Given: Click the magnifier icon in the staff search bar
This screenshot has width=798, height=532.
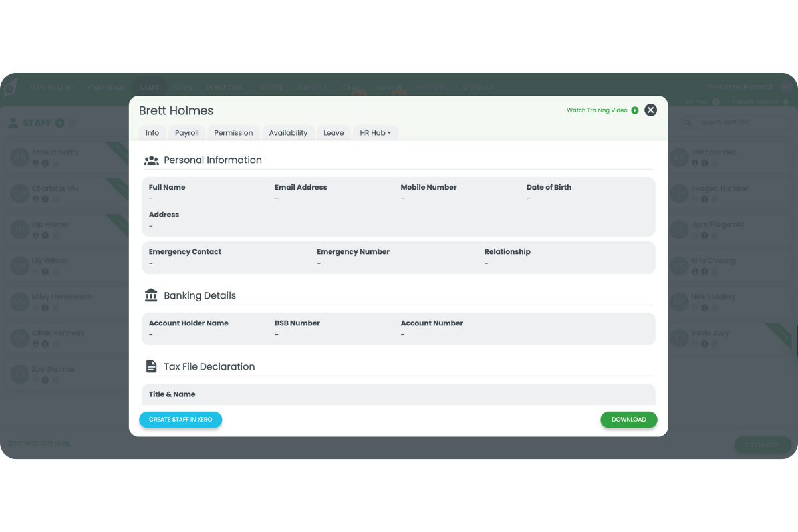Looking at the screenshot, I should click(x=688, y=122).
